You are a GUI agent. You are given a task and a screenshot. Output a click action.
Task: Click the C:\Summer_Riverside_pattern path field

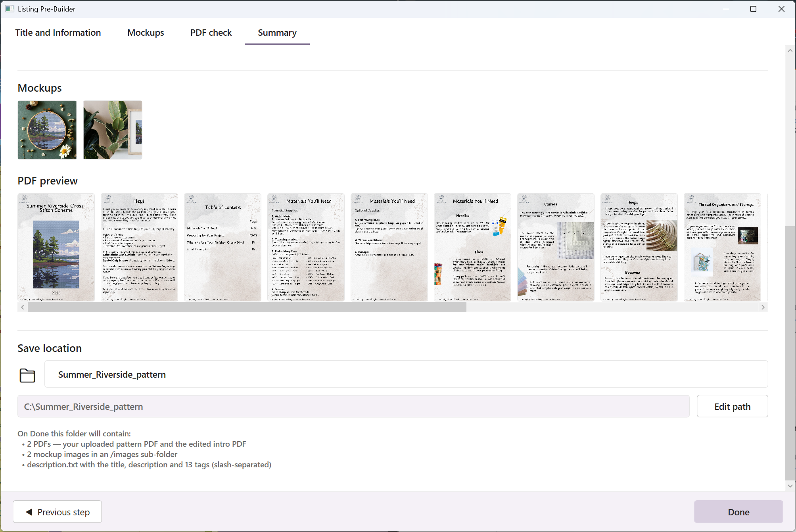(x=353, y=406)
